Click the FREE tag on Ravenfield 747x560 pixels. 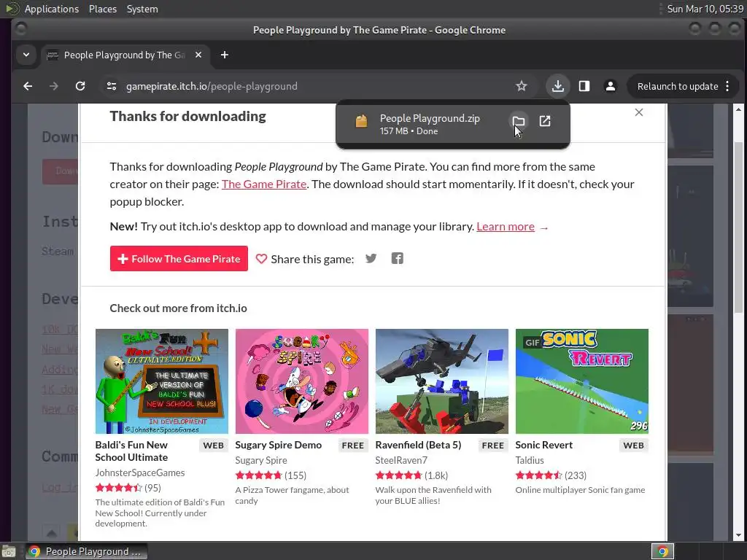tap(492, 446)
